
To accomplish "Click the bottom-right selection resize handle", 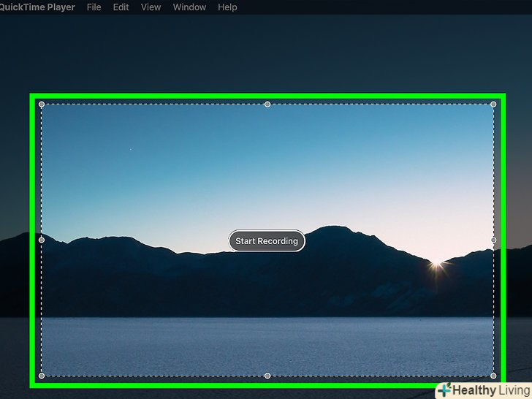I will (x=493, y=376).
